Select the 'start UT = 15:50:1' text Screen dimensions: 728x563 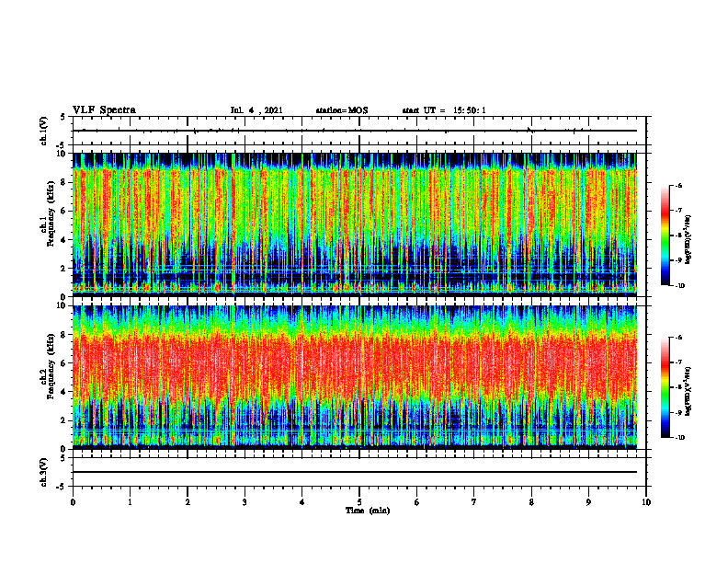(444, 110)
